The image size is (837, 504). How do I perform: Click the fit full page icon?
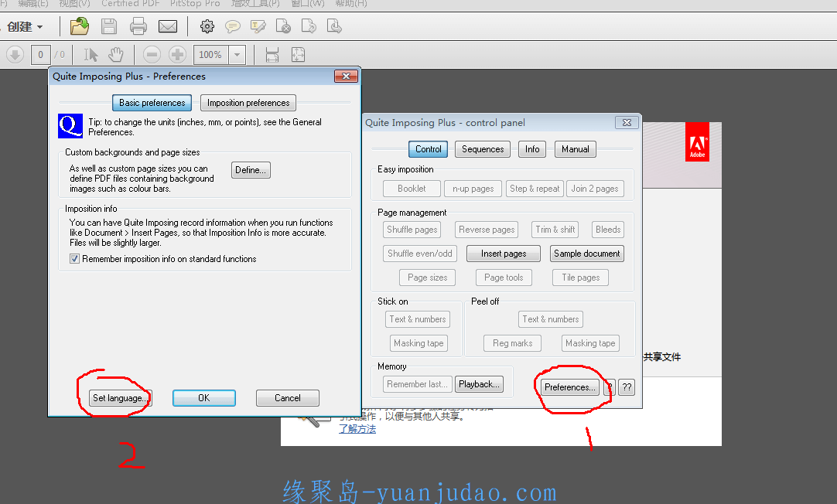pyautogui.click(x=298, y=54)
